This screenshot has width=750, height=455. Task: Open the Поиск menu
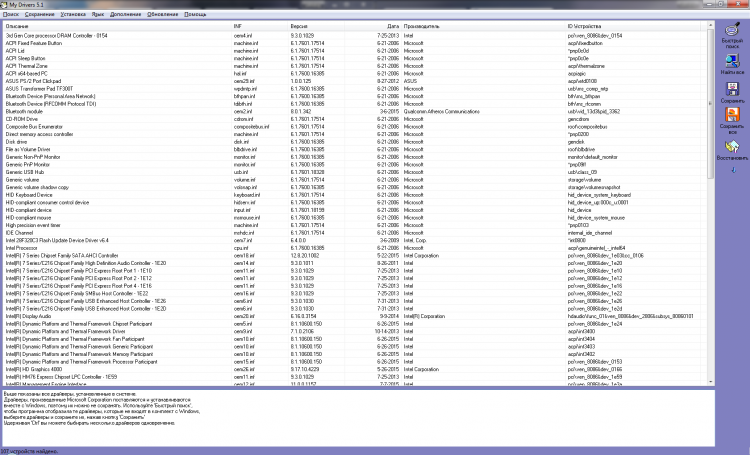click(x=11, y=14)
